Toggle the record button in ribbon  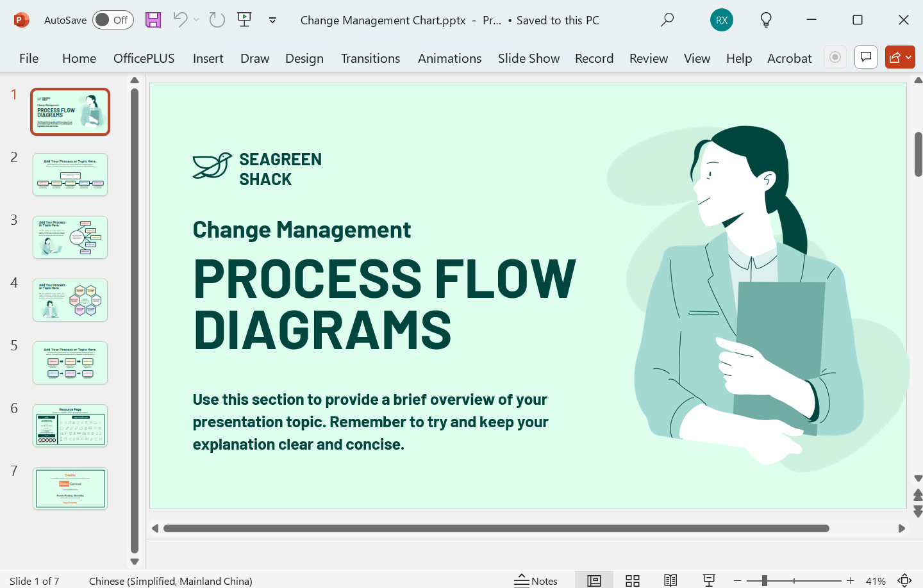[835, 58]
